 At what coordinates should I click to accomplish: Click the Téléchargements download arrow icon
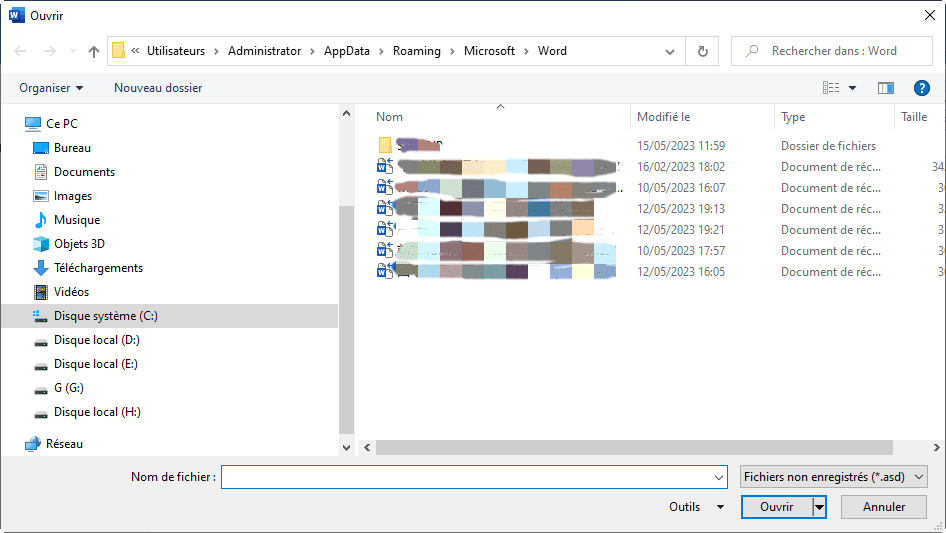[x=40, y=268]
